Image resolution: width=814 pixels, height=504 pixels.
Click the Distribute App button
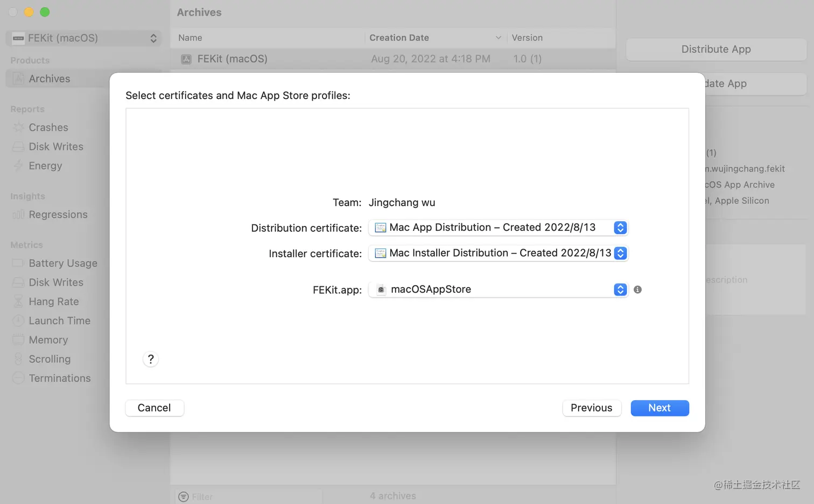[x=716, y=49]
